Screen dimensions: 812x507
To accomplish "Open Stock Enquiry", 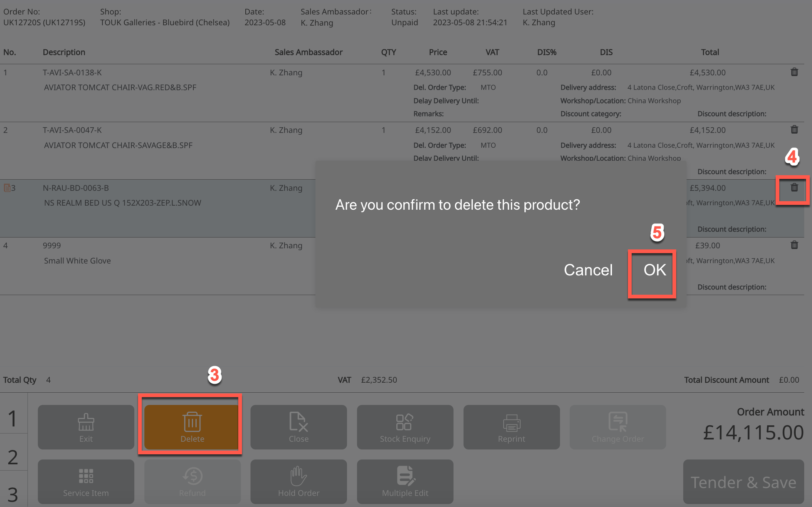I will (x=405, y=427).
